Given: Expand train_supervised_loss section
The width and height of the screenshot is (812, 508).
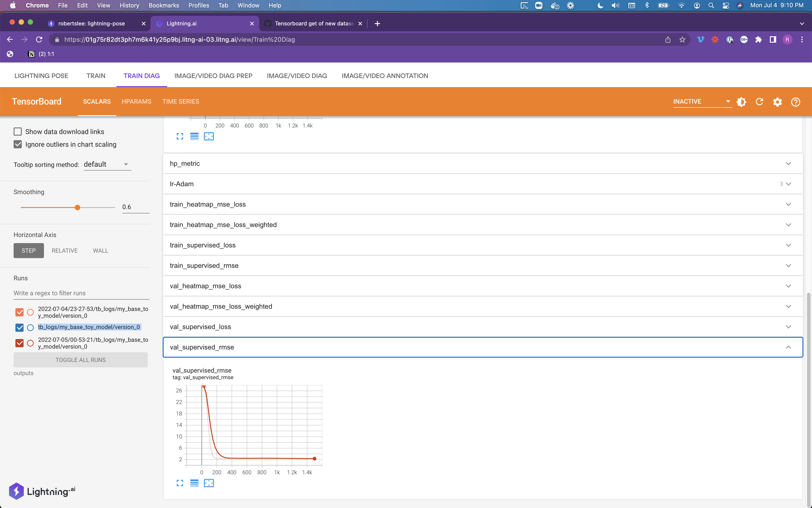Looking at the screenshot, I should point(483,245).
